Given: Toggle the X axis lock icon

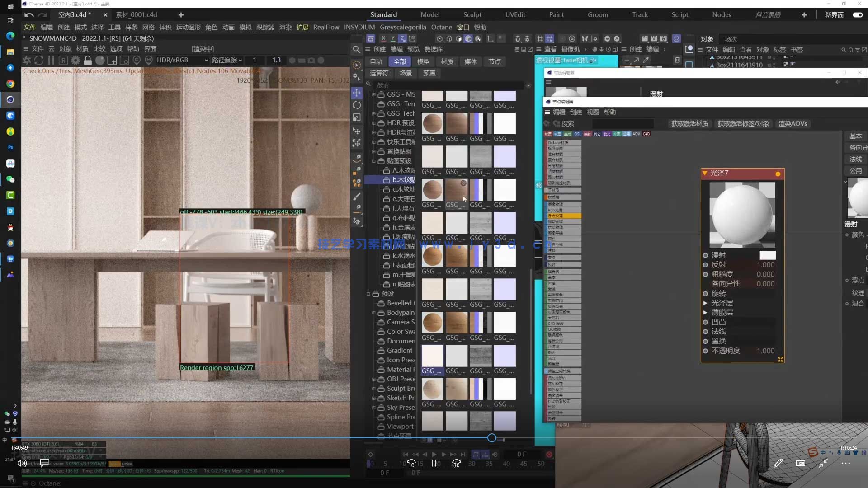Looking at the screenshot, I should 383,39.
